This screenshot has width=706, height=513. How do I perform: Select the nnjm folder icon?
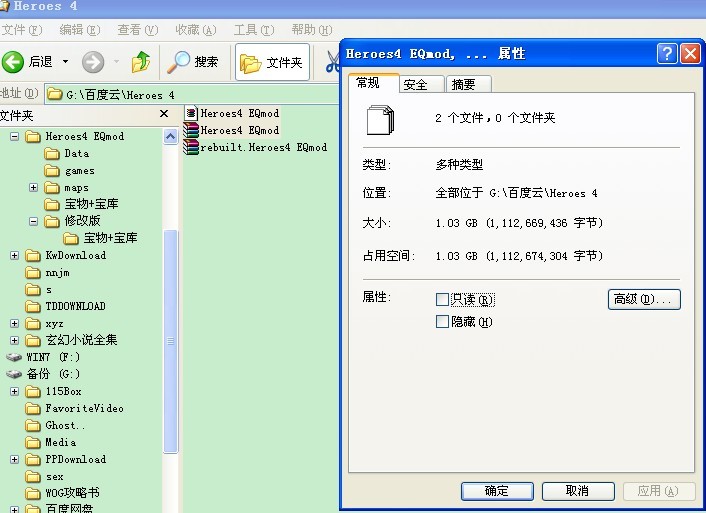pos(33,272)
